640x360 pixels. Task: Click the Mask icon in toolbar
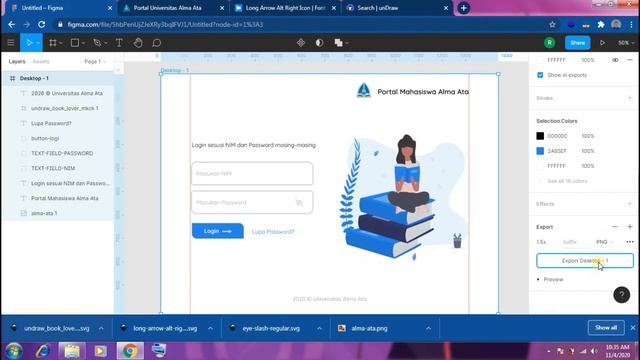pos(319,43)
